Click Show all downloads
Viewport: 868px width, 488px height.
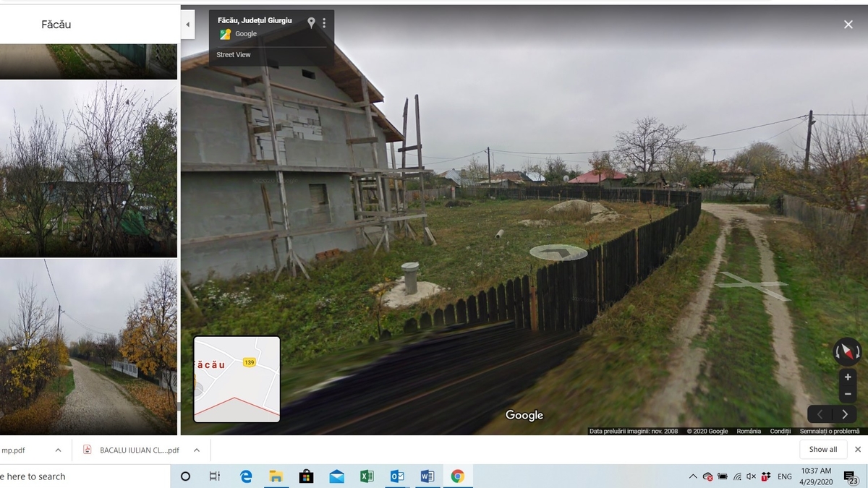tap(822, 450)
